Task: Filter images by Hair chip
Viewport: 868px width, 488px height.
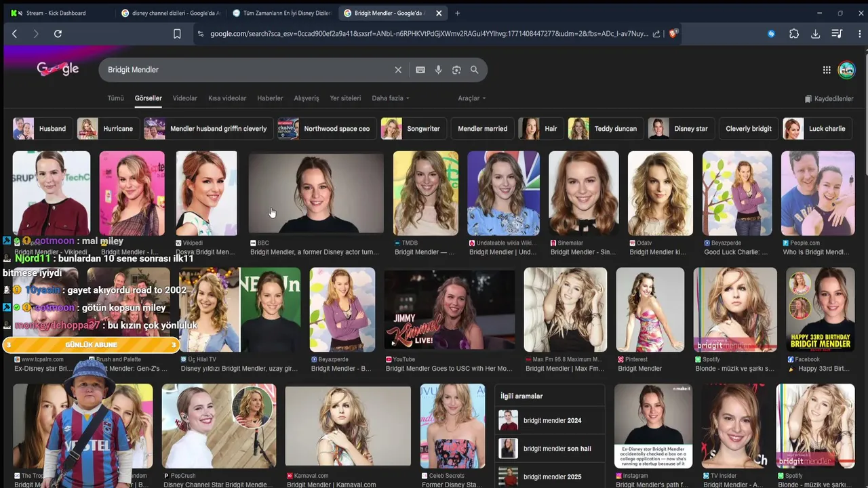Action: [541, 129]
